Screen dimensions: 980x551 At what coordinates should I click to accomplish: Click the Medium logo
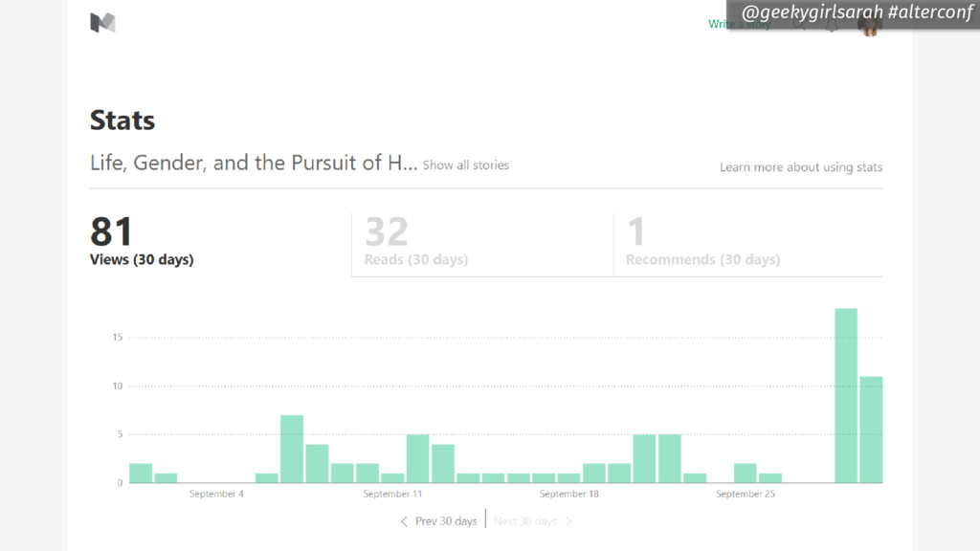[x=103, y=23]
